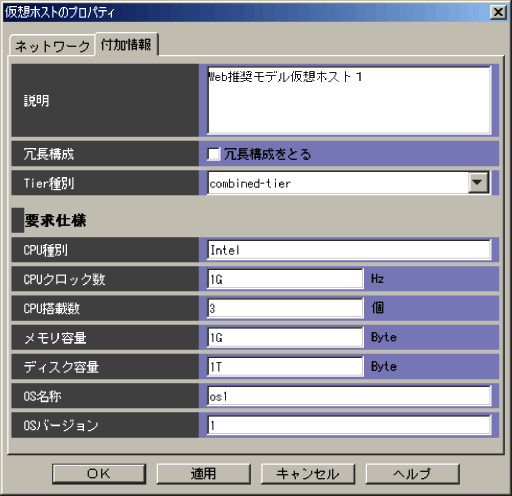Click the 個 unit label
This screenshot has width=512, height=496.
(x=377, y=308)
